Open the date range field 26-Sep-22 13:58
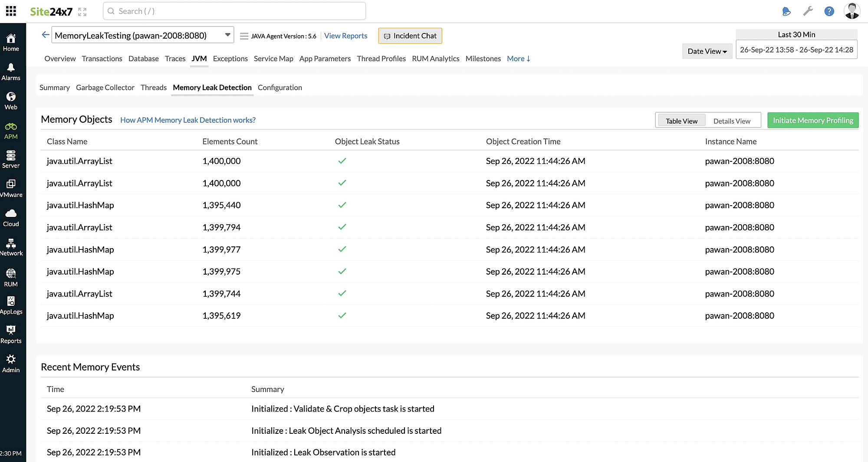Image resolution: width=868 pixels, height=462 pixels. [796, 50]
